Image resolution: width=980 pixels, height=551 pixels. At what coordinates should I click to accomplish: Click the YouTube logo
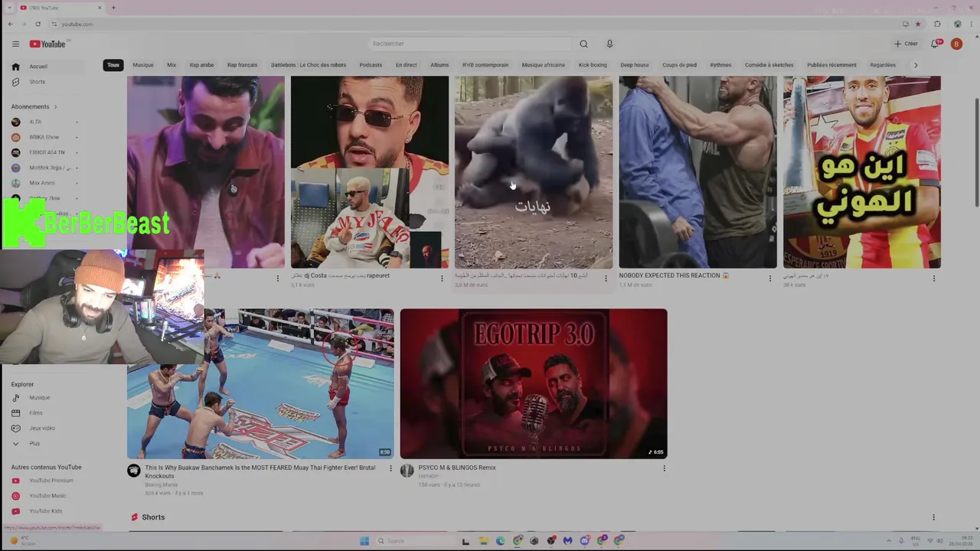pyautogui.click(x=47, y=44)
